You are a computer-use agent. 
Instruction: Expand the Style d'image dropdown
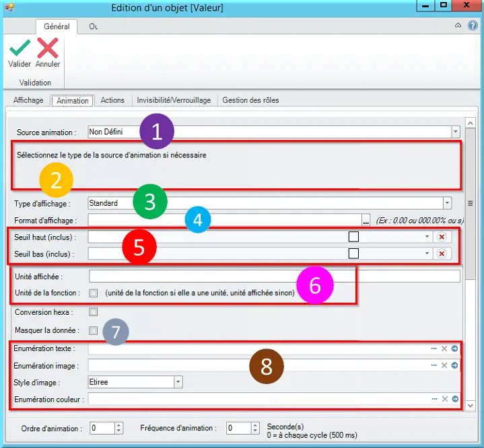coord(178,382)
